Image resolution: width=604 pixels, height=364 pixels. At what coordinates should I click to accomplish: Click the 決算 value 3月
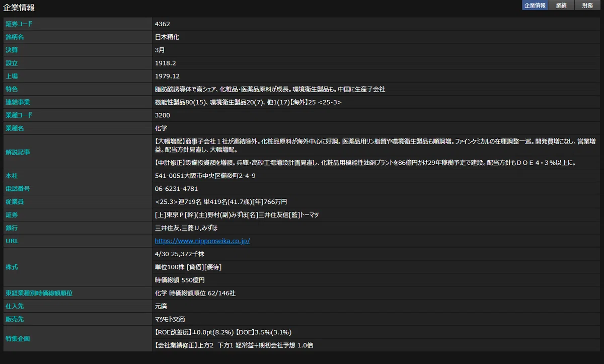pyautogui.click(x=160, y=50)
